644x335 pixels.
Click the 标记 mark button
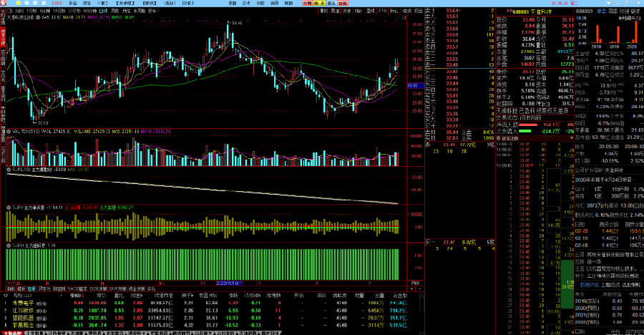[404, 11]
